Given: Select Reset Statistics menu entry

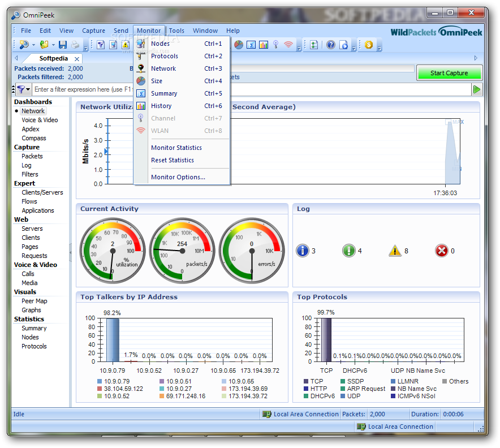Looking at the screenshot, I should pyautogui.click(x=182, y=160).
